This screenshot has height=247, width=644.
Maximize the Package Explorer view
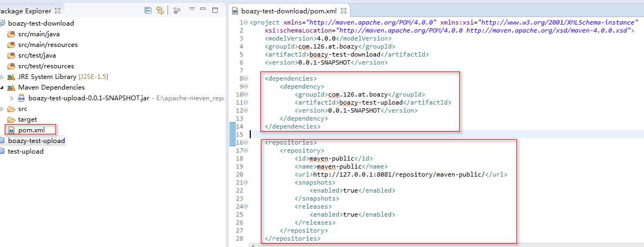tap(215, 10)
